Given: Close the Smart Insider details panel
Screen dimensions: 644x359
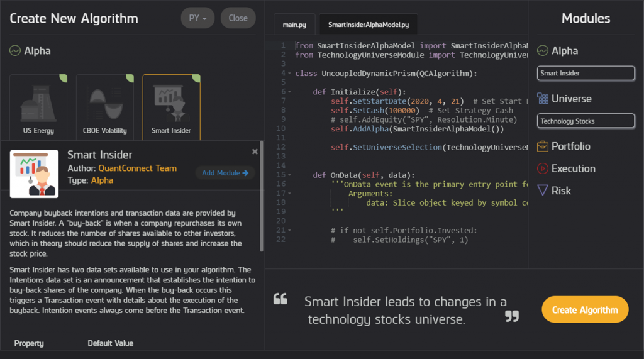Looking at the screenshot, I should (x=255, y=152).
